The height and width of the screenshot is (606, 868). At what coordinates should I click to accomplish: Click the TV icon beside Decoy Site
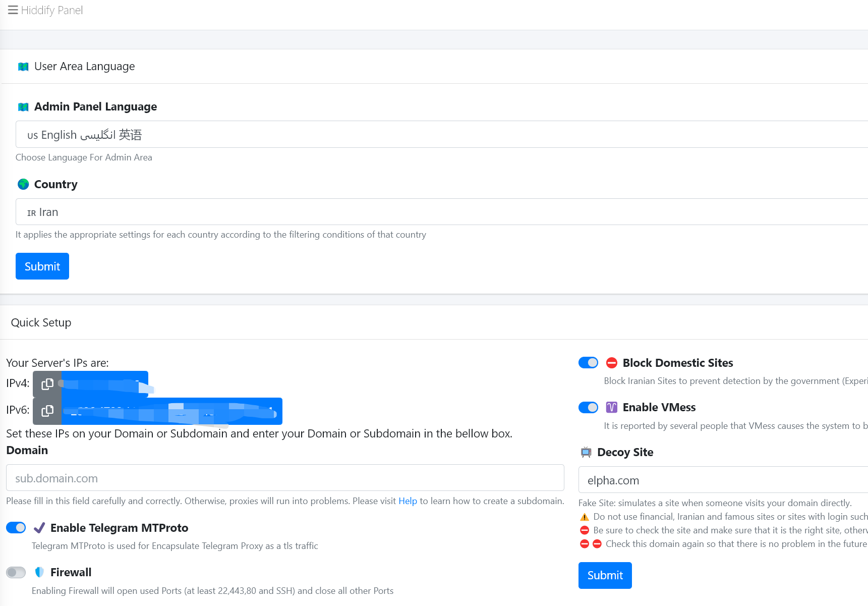pos(586,452)
